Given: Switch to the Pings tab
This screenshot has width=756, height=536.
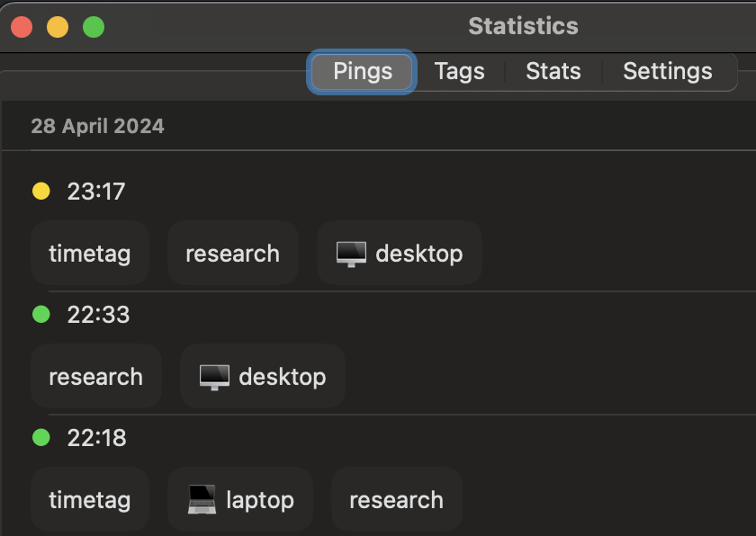Looking at the screenshot, I should pos(362,72).
